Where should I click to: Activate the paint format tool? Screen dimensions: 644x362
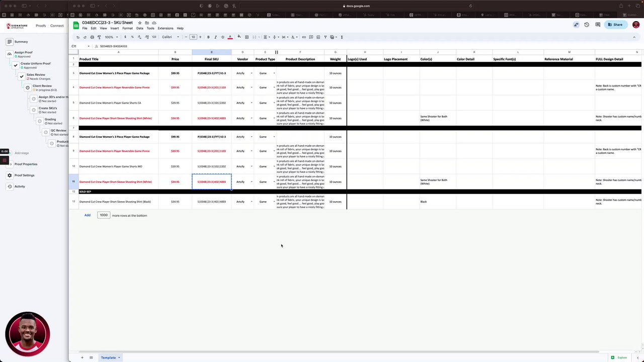99,37
